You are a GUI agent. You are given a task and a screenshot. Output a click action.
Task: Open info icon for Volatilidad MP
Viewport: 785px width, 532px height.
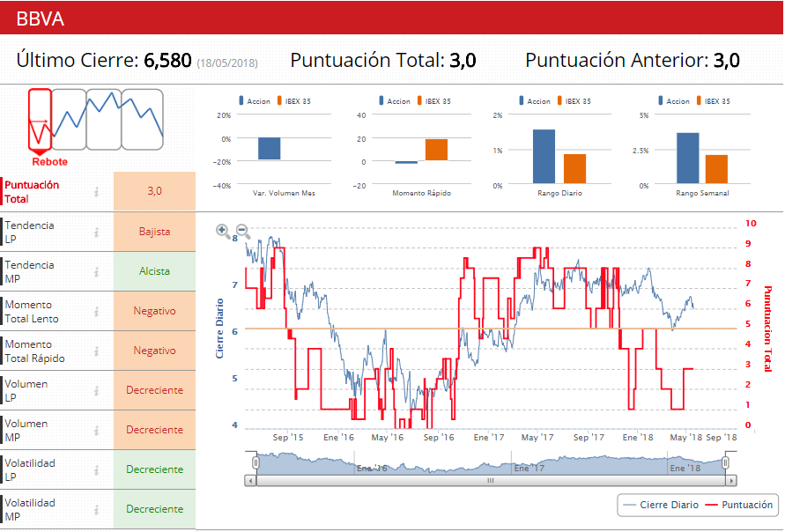[96, 509]
